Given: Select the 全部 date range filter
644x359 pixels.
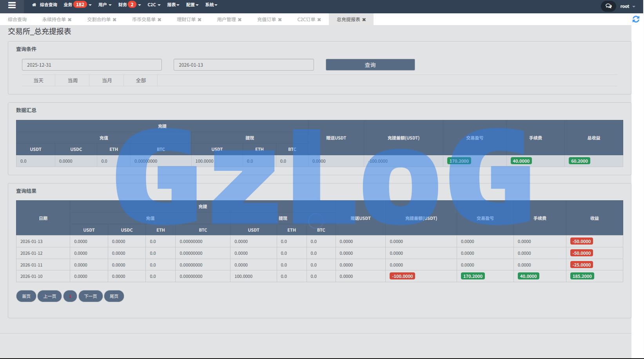Looking at the screenshot, I should (141, 80).
